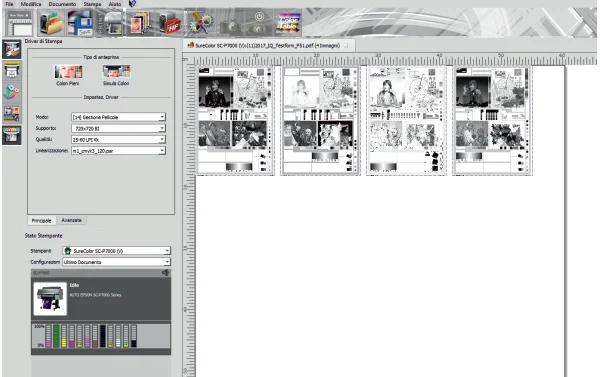This screenshot has height=377, width=600.
Task: Open the Color Table toolbar icon
Action: [289, 23]
